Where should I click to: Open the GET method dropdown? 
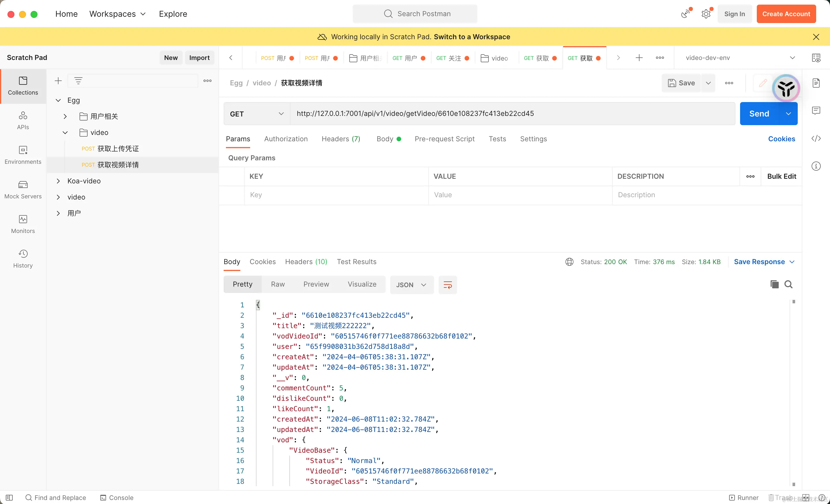(257, 114)
